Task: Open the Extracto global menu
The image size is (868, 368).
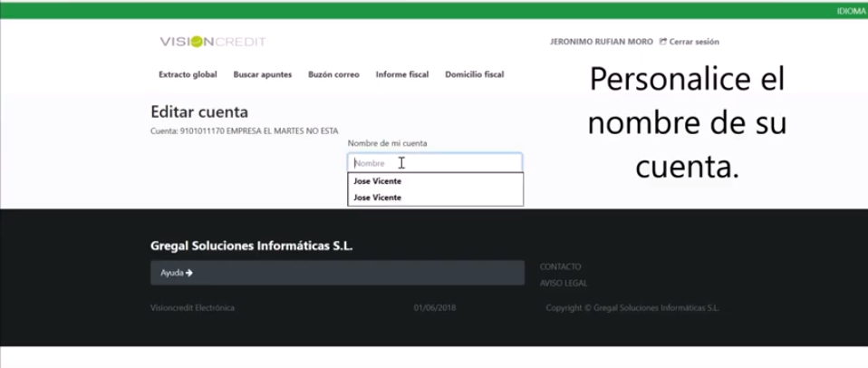Action: 188,74
